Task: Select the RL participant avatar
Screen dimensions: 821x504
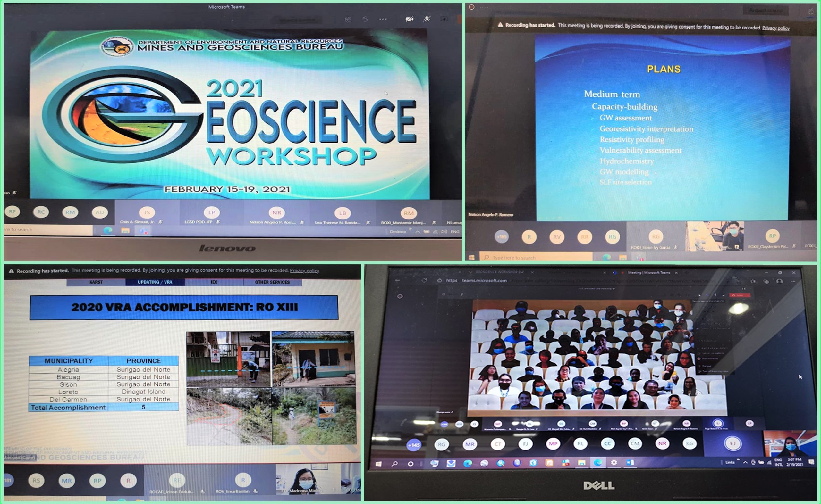Action: (x=580, y=443)
